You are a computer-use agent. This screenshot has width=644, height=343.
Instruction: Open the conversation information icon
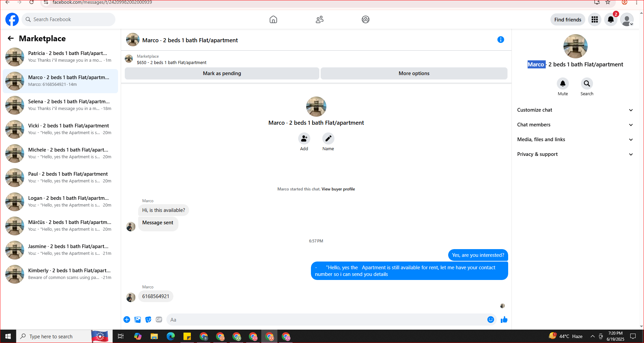tap(501, 40)
